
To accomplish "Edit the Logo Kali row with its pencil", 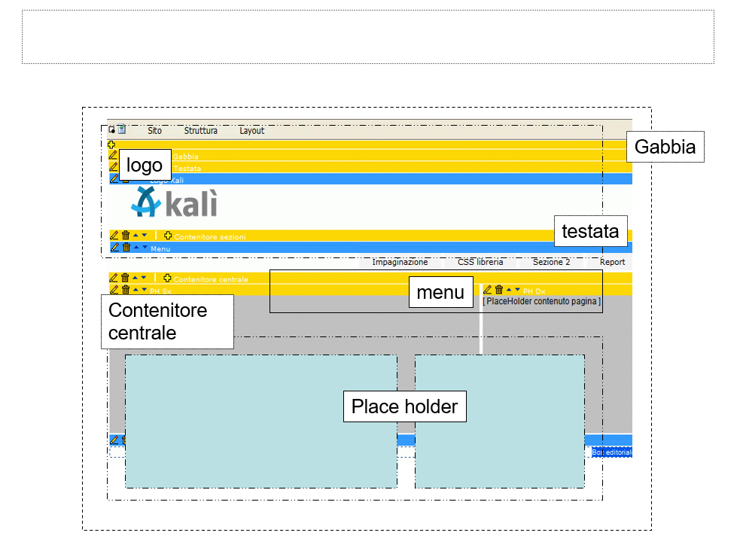I will (x=114, y=179).
